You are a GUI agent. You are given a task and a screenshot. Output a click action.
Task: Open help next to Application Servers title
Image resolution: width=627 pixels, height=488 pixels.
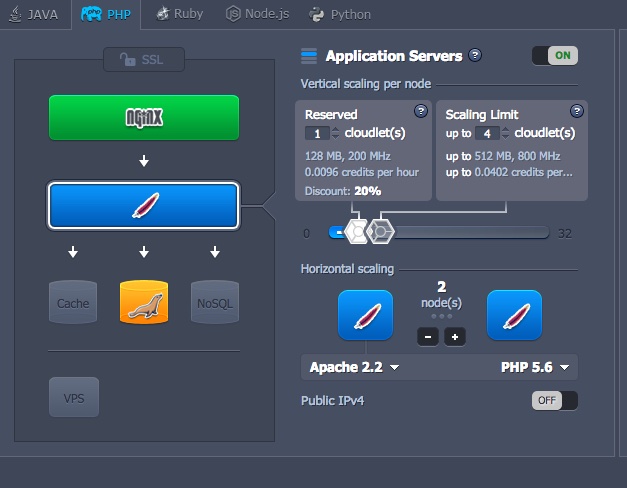click(x=475, y=55)
